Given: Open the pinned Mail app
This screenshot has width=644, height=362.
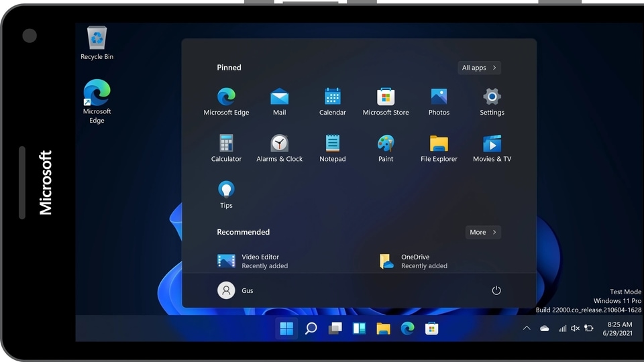Looking at the screenshot, I should [279, 102].
